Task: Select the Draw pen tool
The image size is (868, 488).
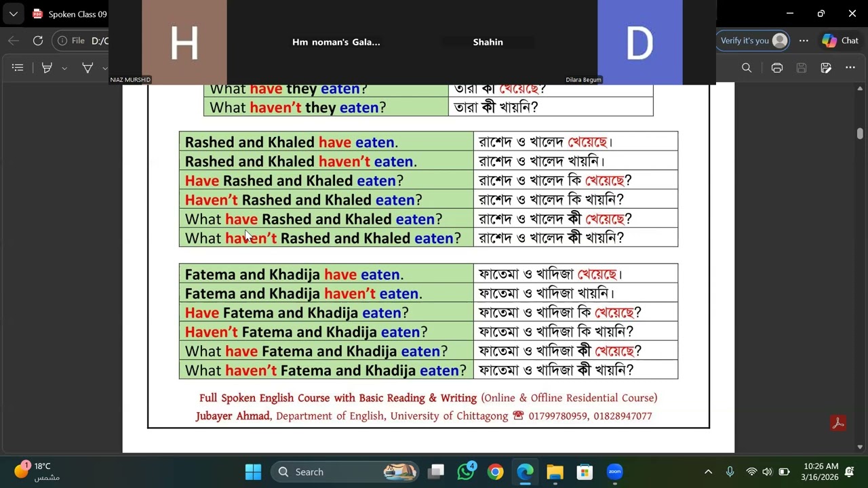Action: (87, 68)
